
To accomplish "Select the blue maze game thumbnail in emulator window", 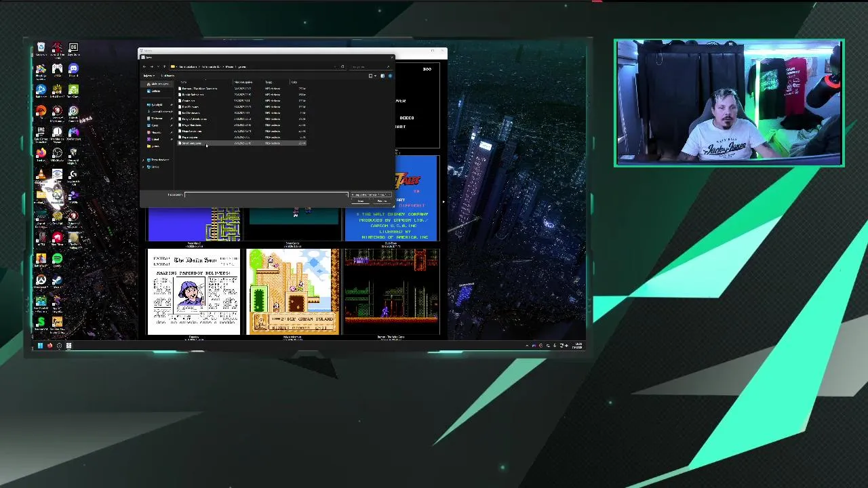I will [193, 225].
